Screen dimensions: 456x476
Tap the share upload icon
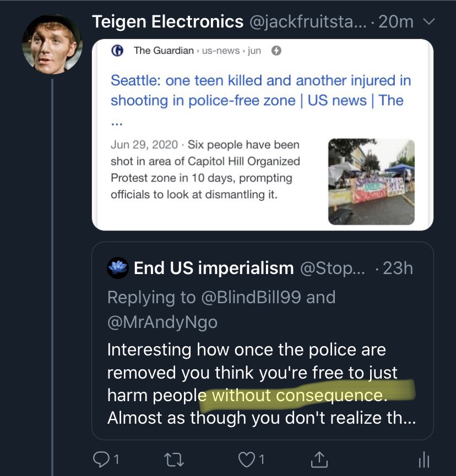319,459
